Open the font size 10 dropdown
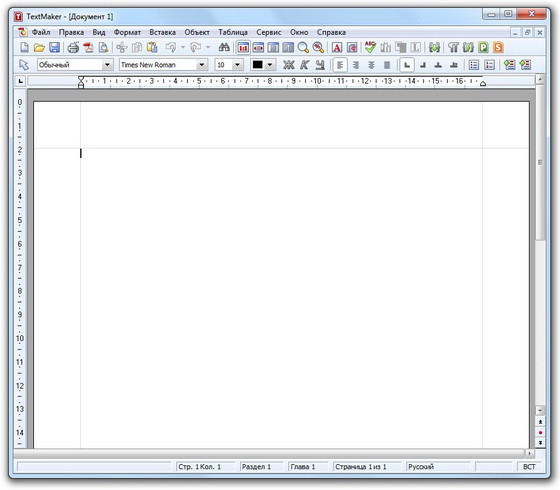 (237, 65)
